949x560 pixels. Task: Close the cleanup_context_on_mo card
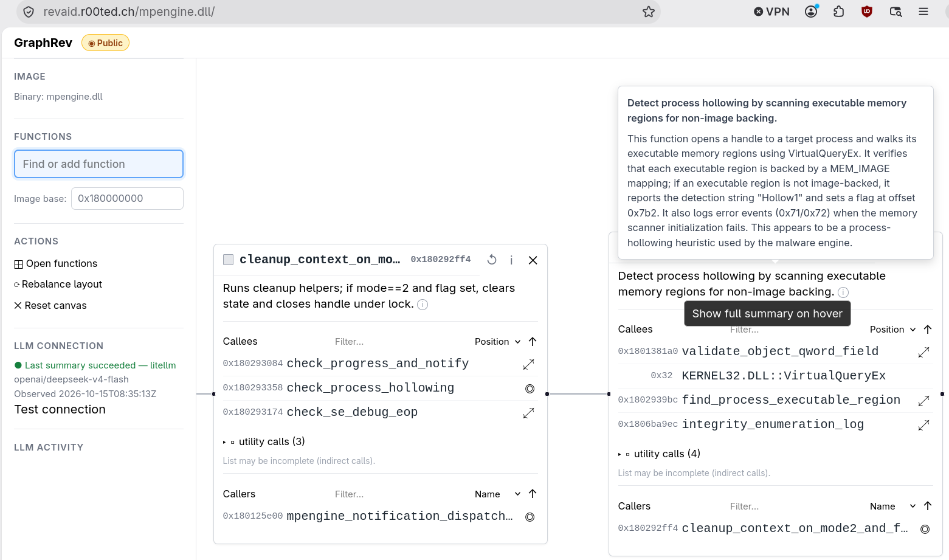[x=533, y=260]
